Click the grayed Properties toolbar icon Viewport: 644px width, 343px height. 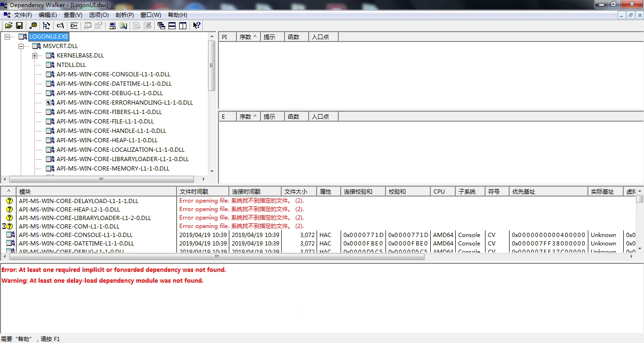(99, 25)
